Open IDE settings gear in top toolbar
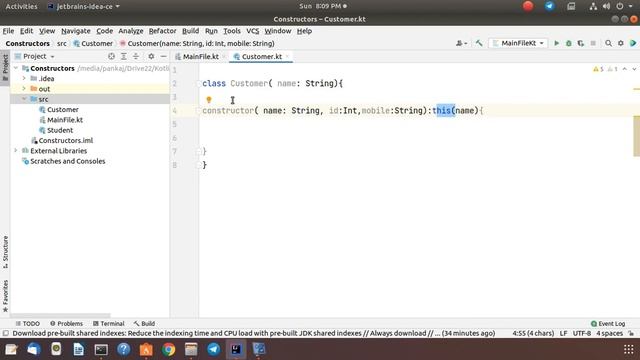Image resolution: width=640 pixels, height=360 pixels. 621,43
